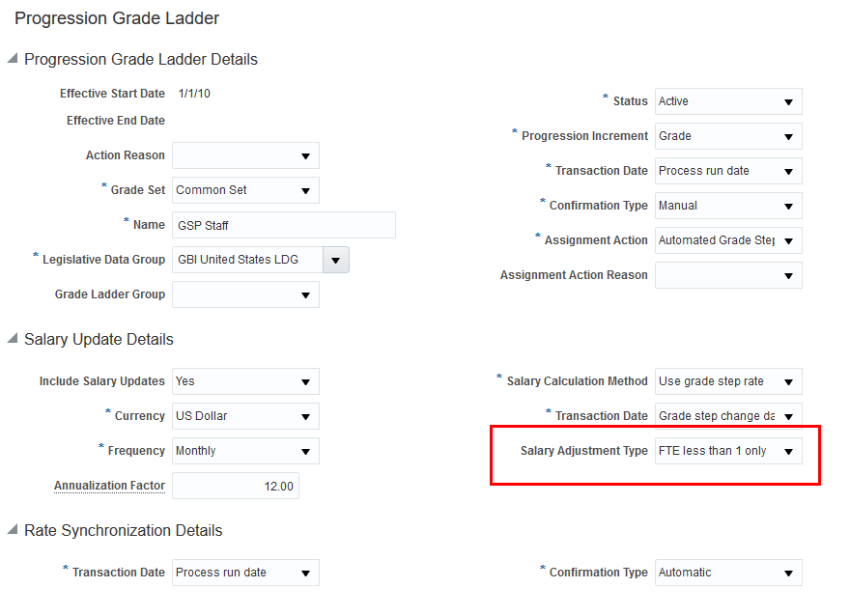
Task: Expand the Grade Ladder Group dropdown
Action: tap(245, 294)
